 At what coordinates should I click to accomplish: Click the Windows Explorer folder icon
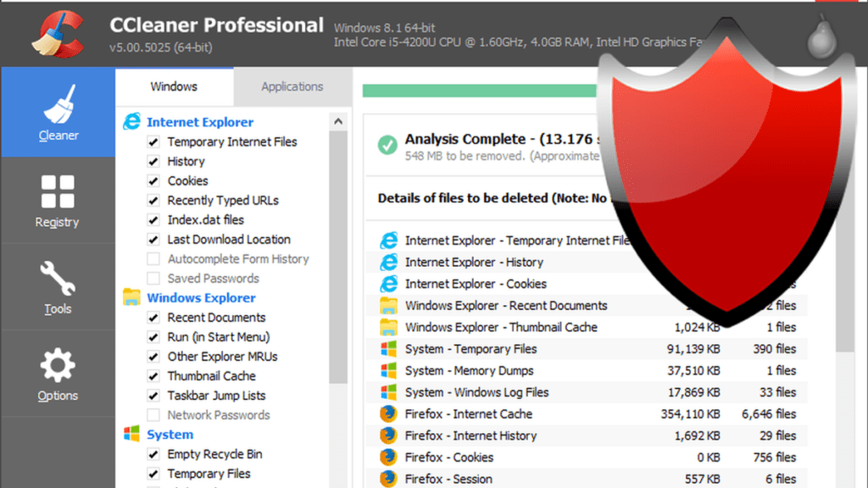[132, 297]
